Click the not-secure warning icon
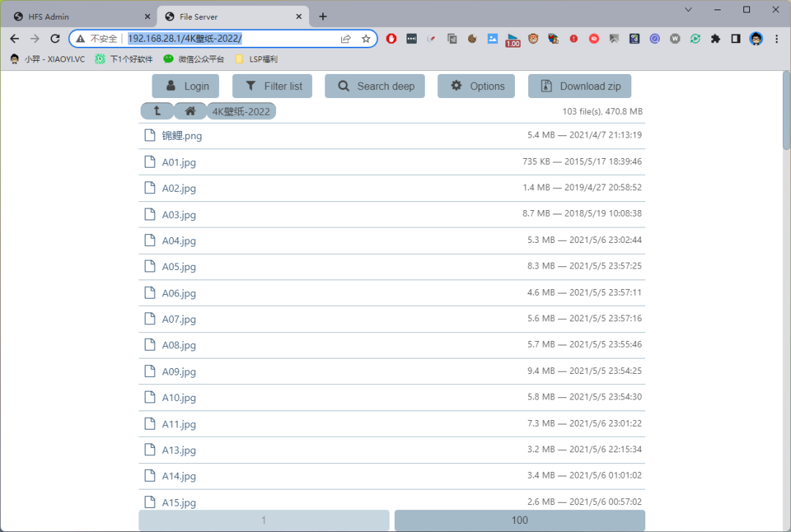791x532 pixels. [x=81, y=39]
